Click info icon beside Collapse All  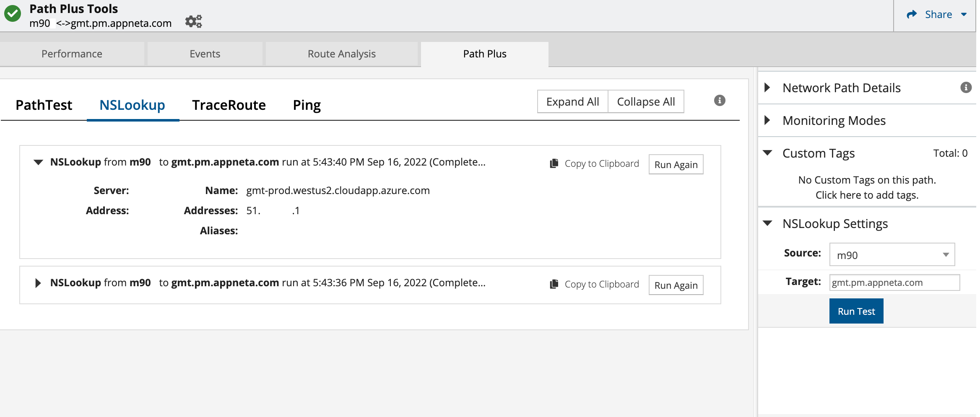[719, 101]
